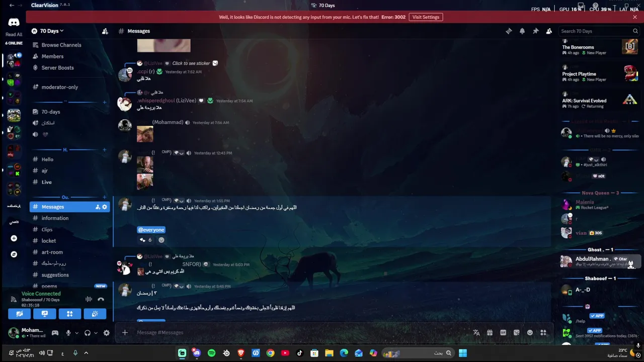Open Discord home direct messages icon
644x362 pixels.
pyautogui.click(x=14, y=23)
